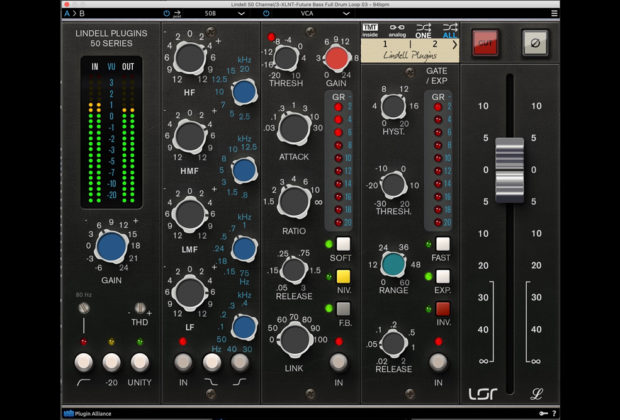Viewport: 620px width, 420px height.
Task: Toggle the gate IN button
Action: point(438,362)
